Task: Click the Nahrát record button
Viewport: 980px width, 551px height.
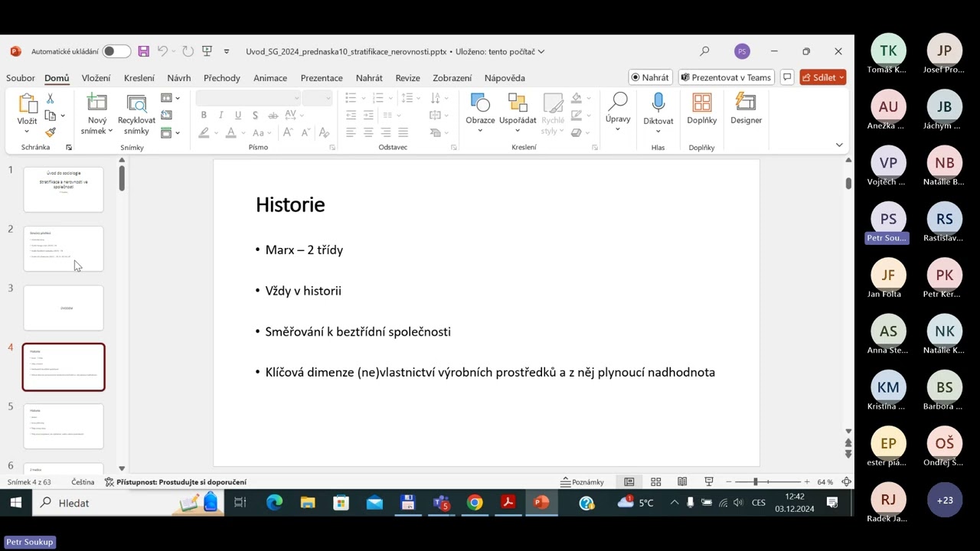Action: point(650,77)
